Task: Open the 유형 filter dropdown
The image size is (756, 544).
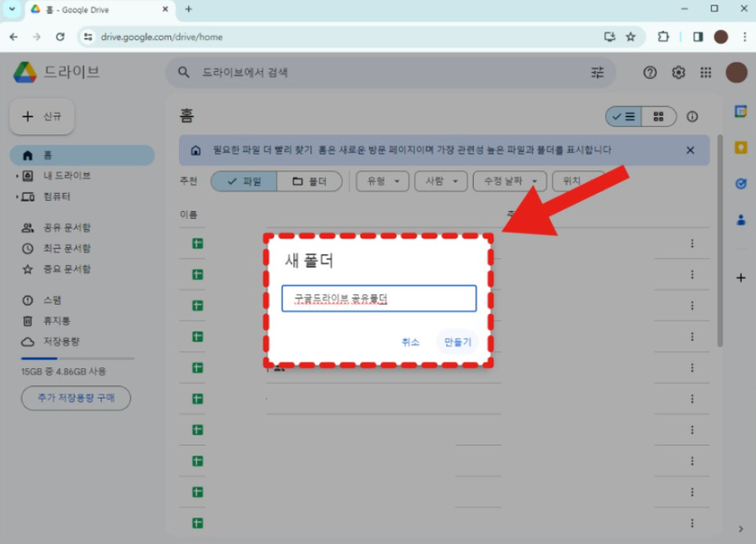Action: click(382, 181)
